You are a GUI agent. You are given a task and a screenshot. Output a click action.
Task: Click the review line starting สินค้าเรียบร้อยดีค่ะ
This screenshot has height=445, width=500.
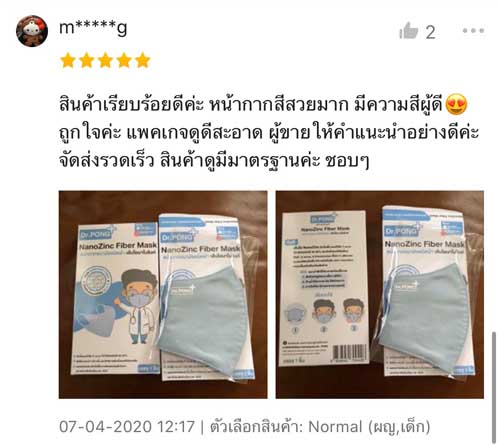(263, 105)
